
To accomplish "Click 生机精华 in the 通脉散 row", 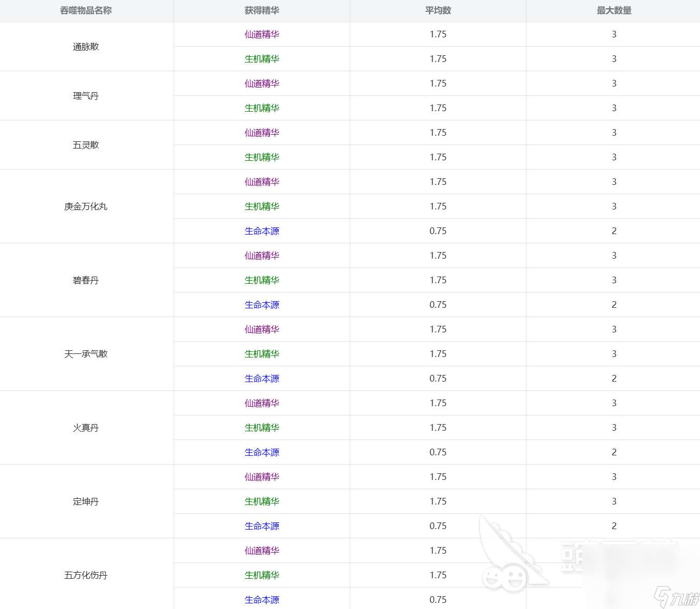I will pos(262,59).
